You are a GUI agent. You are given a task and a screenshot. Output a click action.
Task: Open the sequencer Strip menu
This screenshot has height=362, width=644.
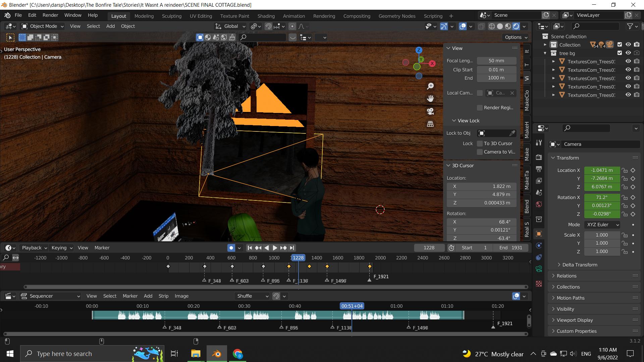(163, 296)
